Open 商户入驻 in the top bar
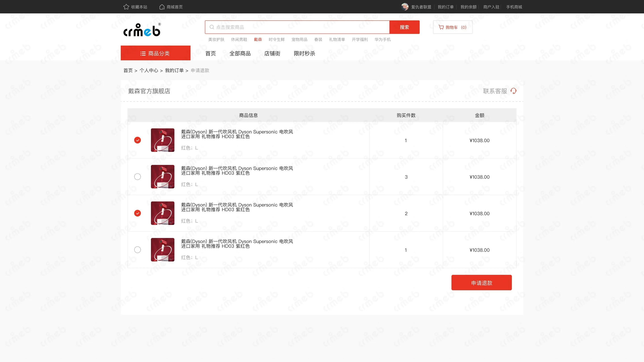The height and width of the screenshot is (362, 644). click(491, 7)
